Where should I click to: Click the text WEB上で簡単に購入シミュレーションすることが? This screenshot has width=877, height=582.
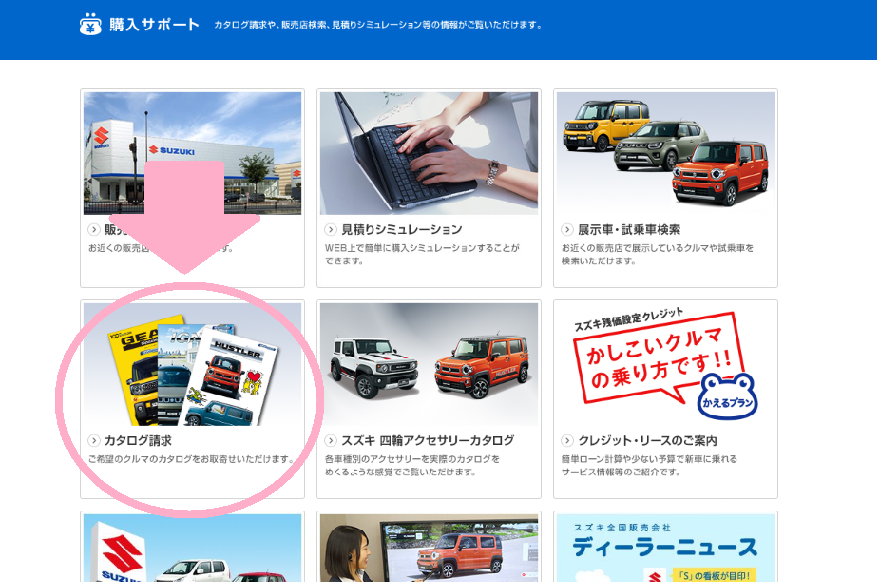pyautogui.click(x=422, y=248)
